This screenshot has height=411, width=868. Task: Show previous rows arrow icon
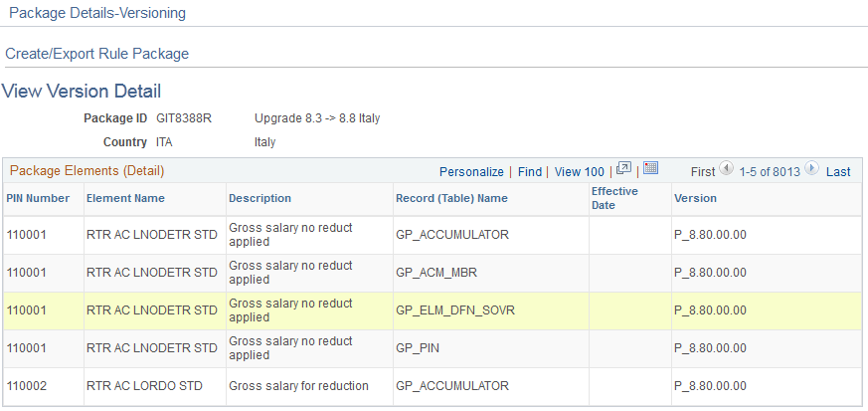click(x=726, y=168)
